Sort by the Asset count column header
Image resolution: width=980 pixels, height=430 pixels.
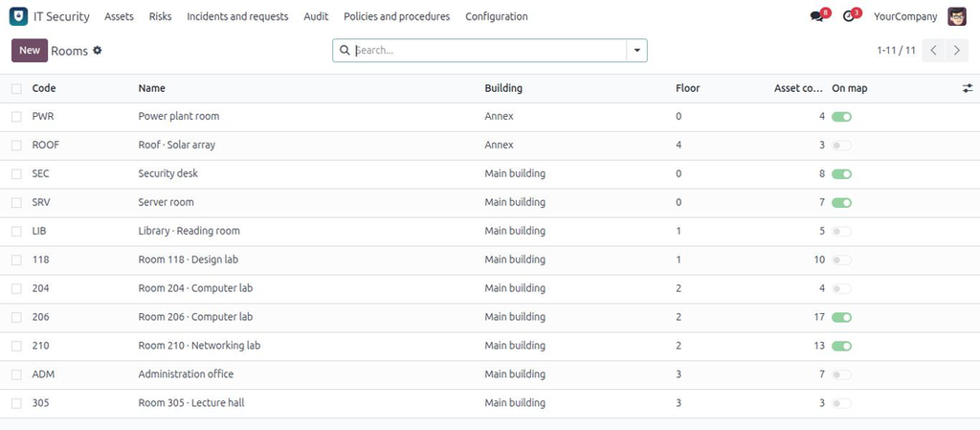tap(799, 89)
